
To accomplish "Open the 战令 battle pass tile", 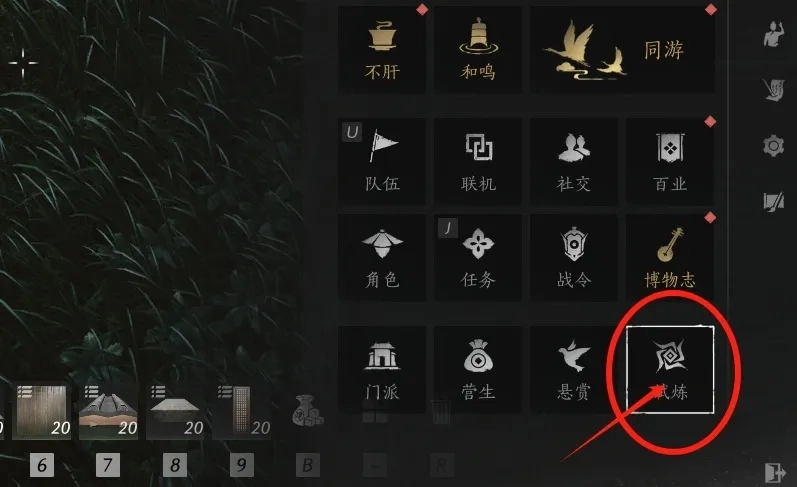I will 574,258.
